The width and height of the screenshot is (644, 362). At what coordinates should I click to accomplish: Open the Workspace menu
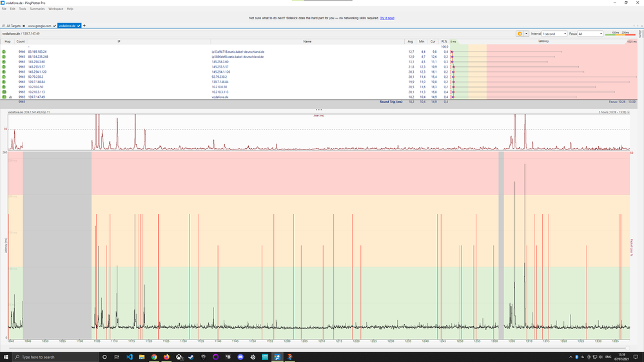click(x=56, y=9)
